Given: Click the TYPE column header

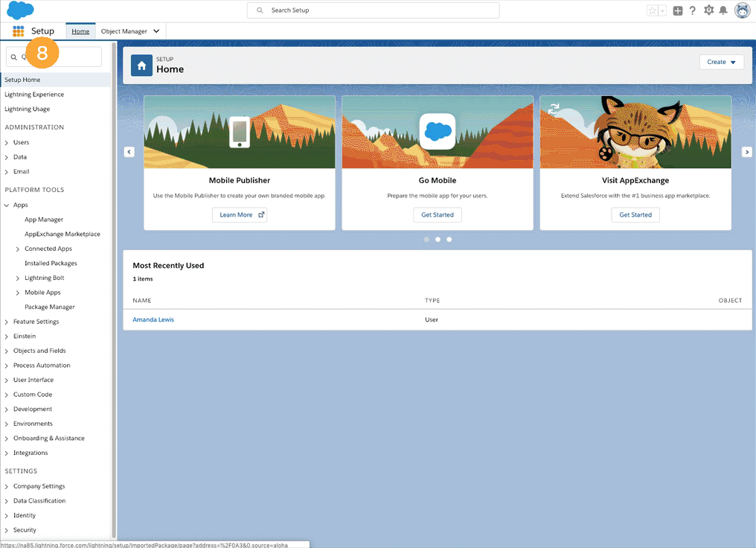Looking at the screenshot, I should click(432, 301).
